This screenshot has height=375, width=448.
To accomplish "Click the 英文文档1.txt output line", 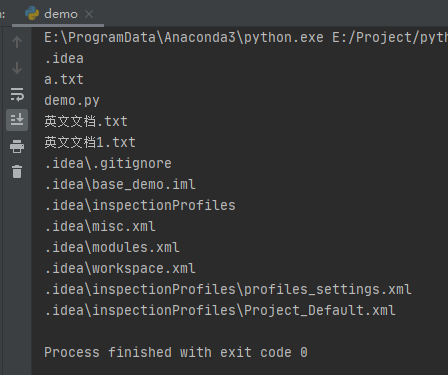I will click(x=90, y=142).
